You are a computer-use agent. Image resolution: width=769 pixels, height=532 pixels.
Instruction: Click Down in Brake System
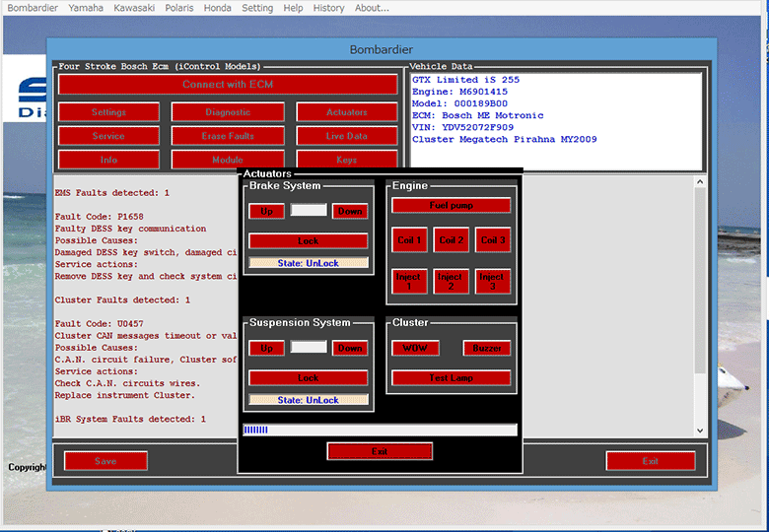350,211
